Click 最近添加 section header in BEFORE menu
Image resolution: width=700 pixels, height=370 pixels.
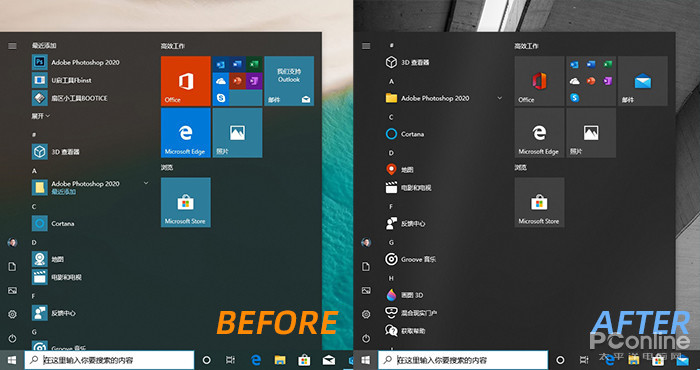click(44, 46)
